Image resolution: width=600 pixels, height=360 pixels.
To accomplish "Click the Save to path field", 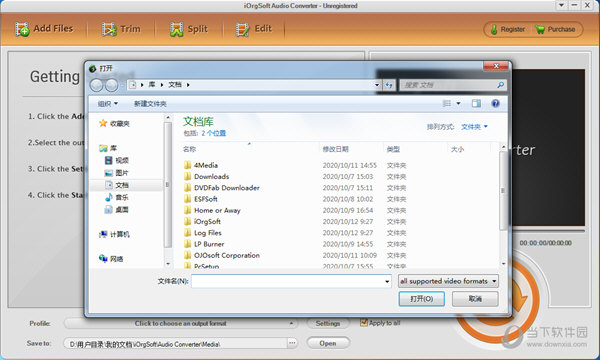I will [x=175, y=344].
